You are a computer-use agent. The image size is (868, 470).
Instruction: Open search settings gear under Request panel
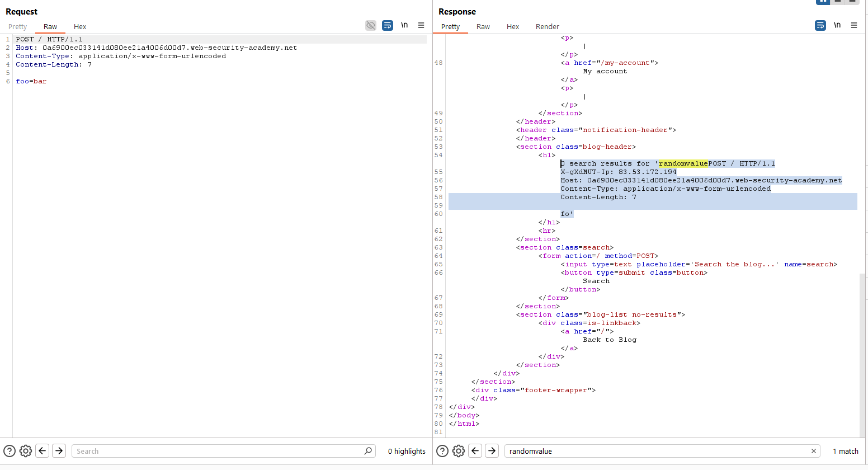click(26, 451)
